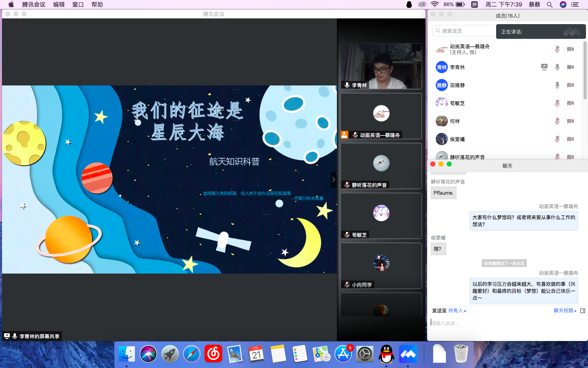Viewport: 588px width, 368px height.
Task: Open QQ penguin app in the dock
Action: click(x=386, y=354)
